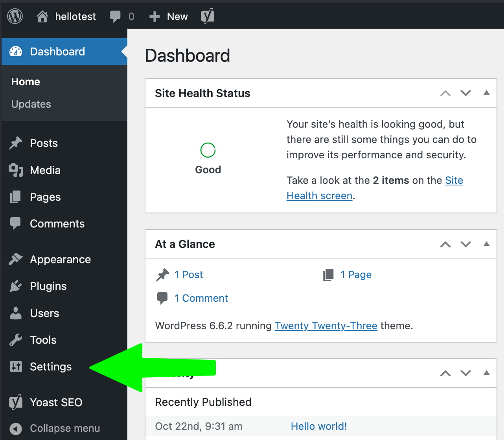Collapse the sidebar menu

point(65,428)
